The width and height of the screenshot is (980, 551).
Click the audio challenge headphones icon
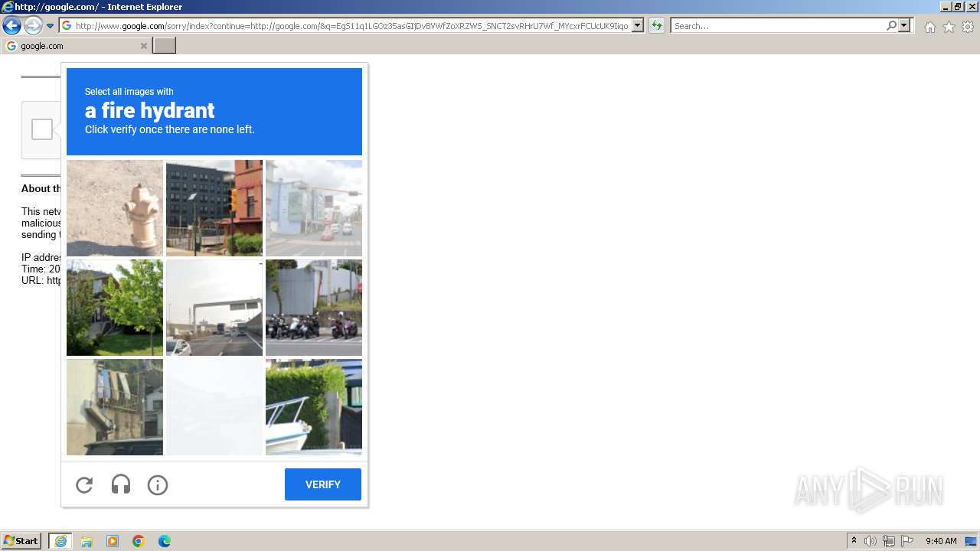121,484
